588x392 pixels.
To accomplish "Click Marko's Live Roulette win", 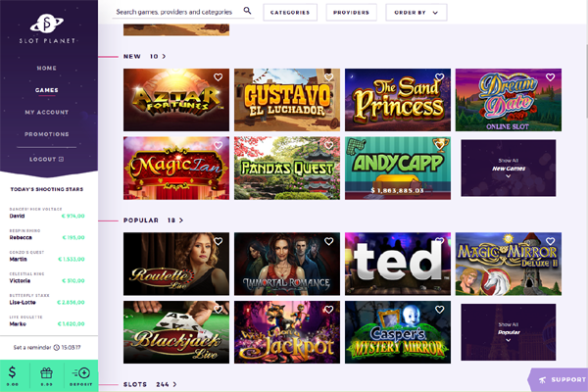I will coord(47,321).
